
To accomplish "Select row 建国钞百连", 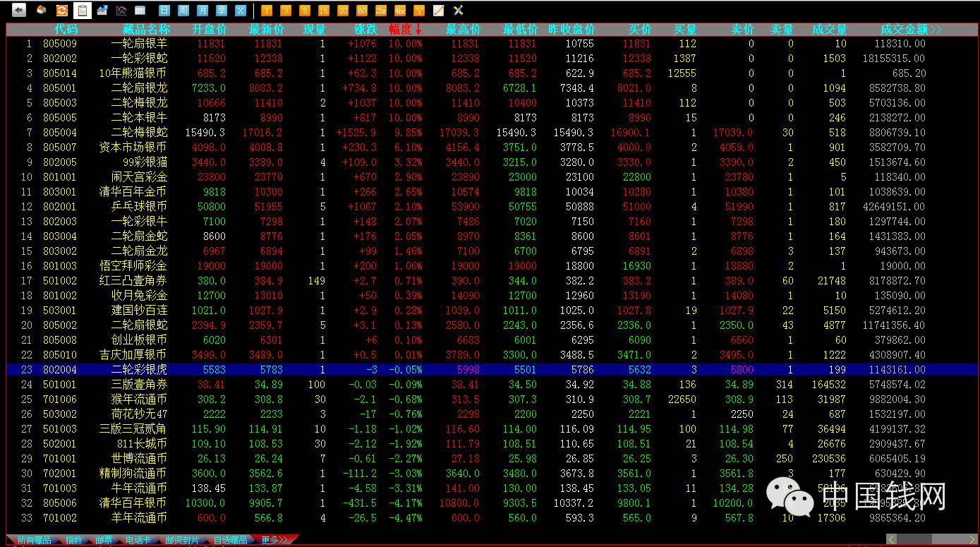I will click(x=492, y=311).
